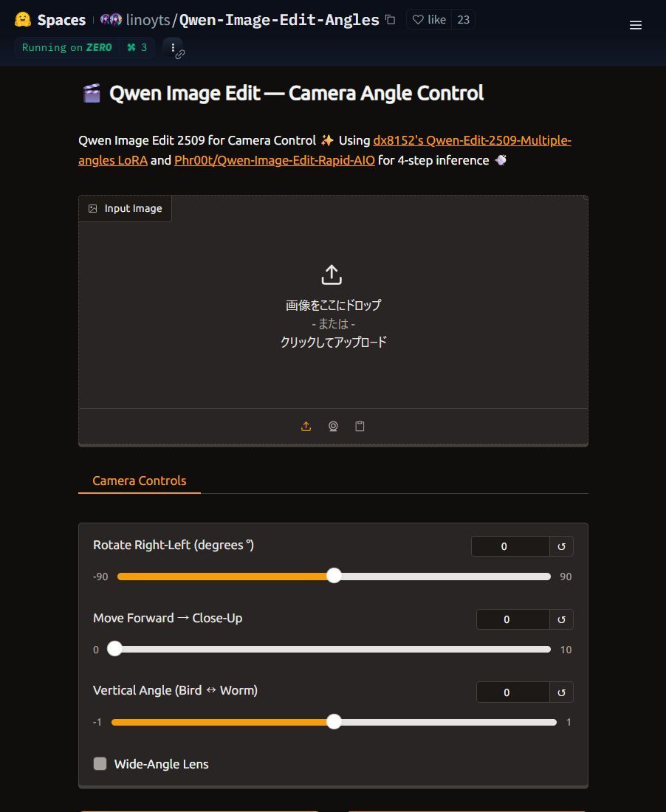Copy the Space name to clipboard
Screen dimensions: 666x812
click(x=390, y=20)
